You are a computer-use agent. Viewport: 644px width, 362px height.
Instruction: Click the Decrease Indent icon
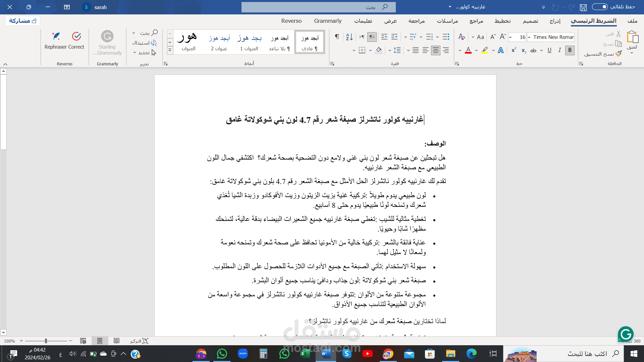tap(394, 37)
